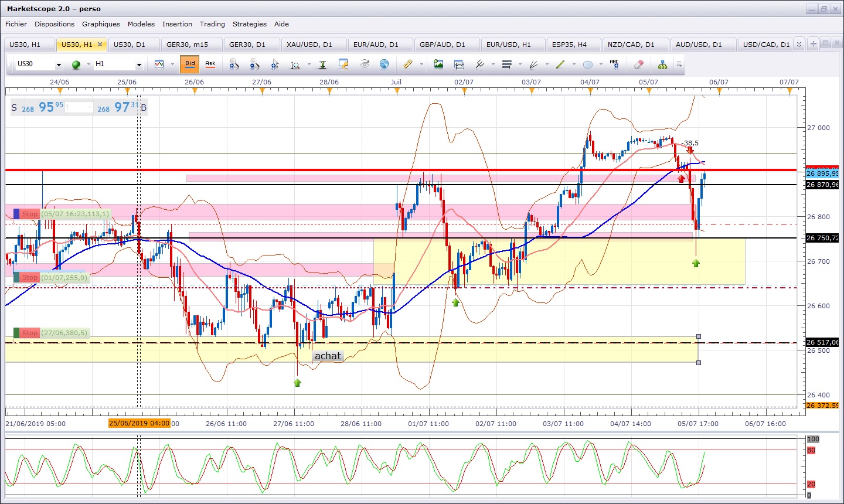Toggle Ask price display button
844x504 pixels.
[210, 64]
